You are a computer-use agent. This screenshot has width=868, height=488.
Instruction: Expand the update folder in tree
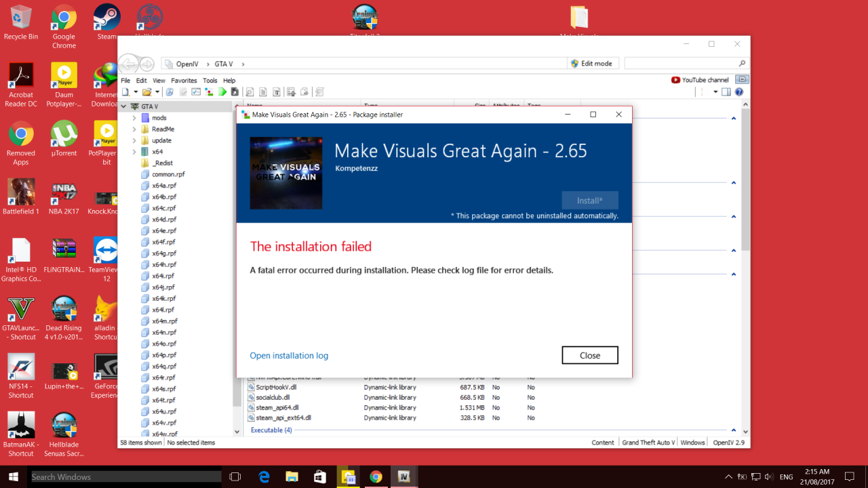click(x=134, y=140)
